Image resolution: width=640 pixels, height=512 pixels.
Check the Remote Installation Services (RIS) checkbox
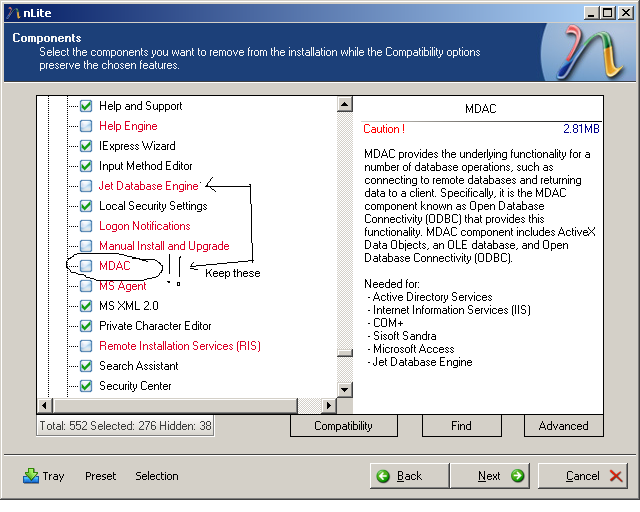point(86,346)
